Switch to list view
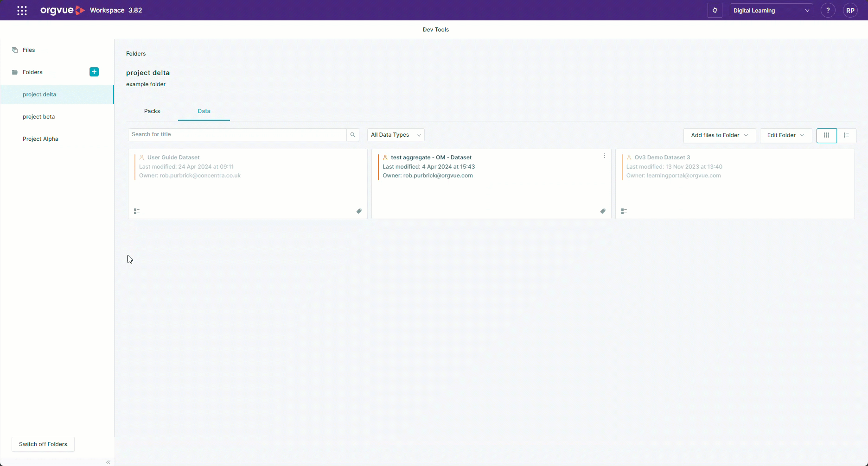Viewport: 868px width, 466px height. tap(846, 135)
